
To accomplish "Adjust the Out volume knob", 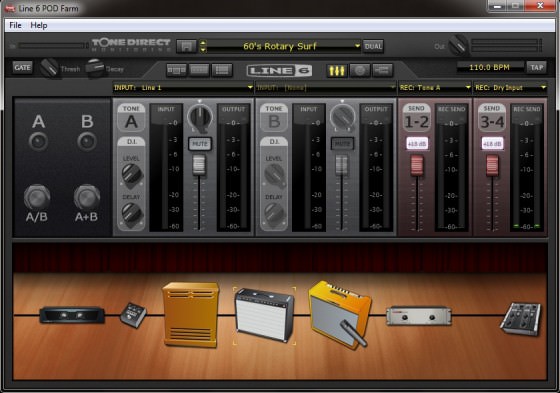I will click(x=458, y=45).
